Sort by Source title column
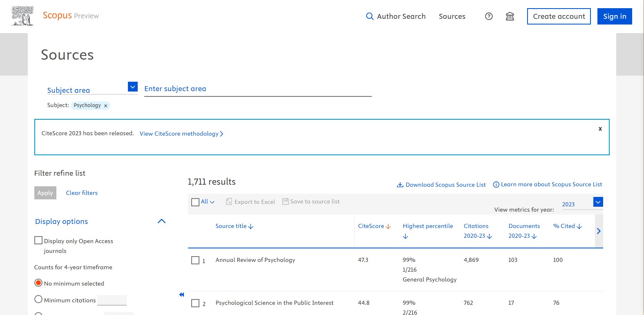Screen dimensions: 644x315 235,226
